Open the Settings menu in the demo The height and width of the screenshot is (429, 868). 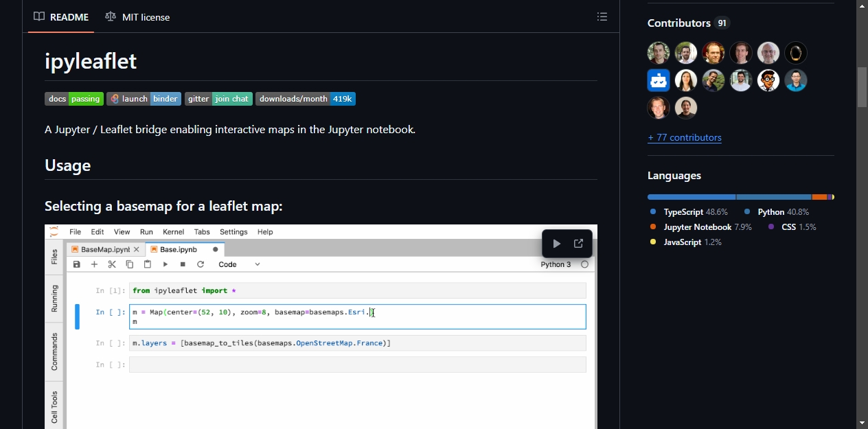[x=233, y=232]
